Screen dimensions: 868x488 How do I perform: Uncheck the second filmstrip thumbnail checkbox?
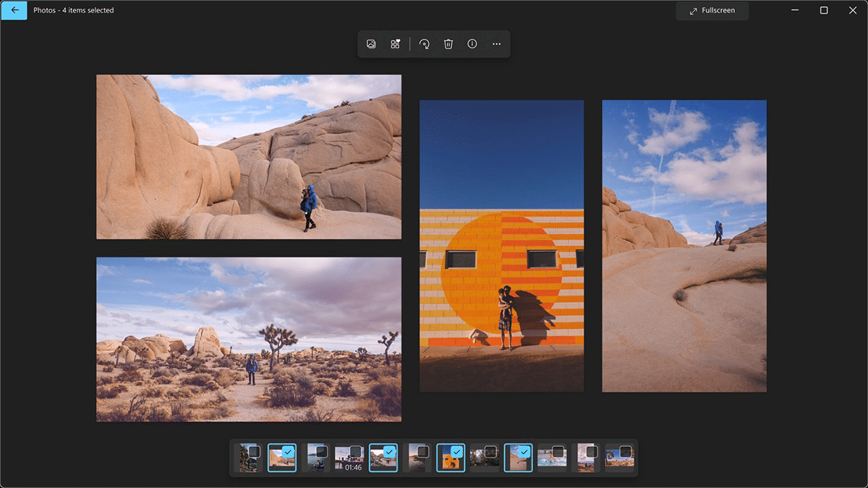click(288, 451)
